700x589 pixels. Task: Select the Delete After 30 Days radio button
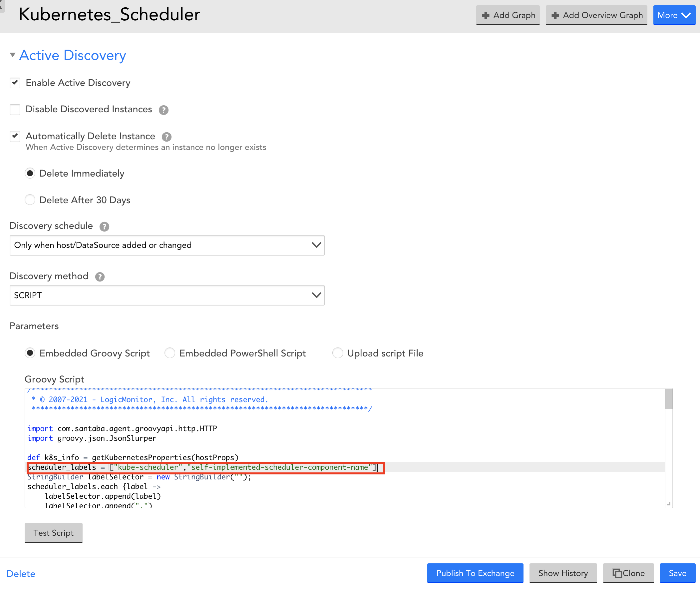[30, 200]
